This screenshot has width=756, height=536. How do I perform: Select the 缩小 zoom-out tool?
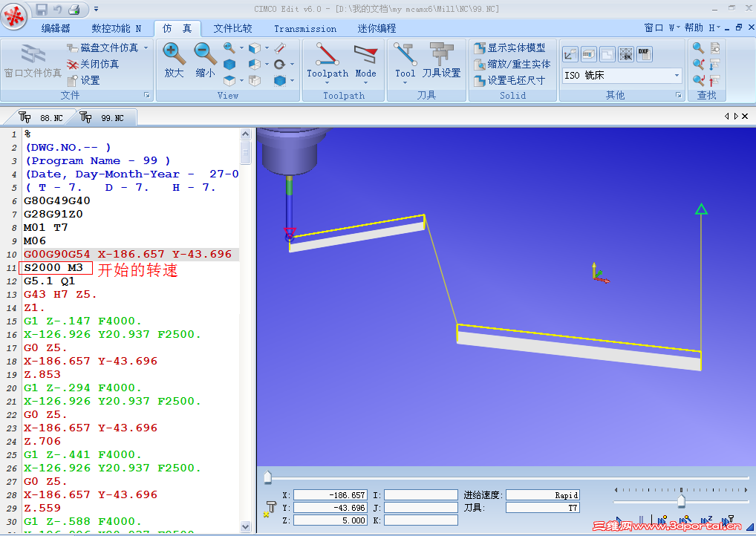tap(204, 59)
